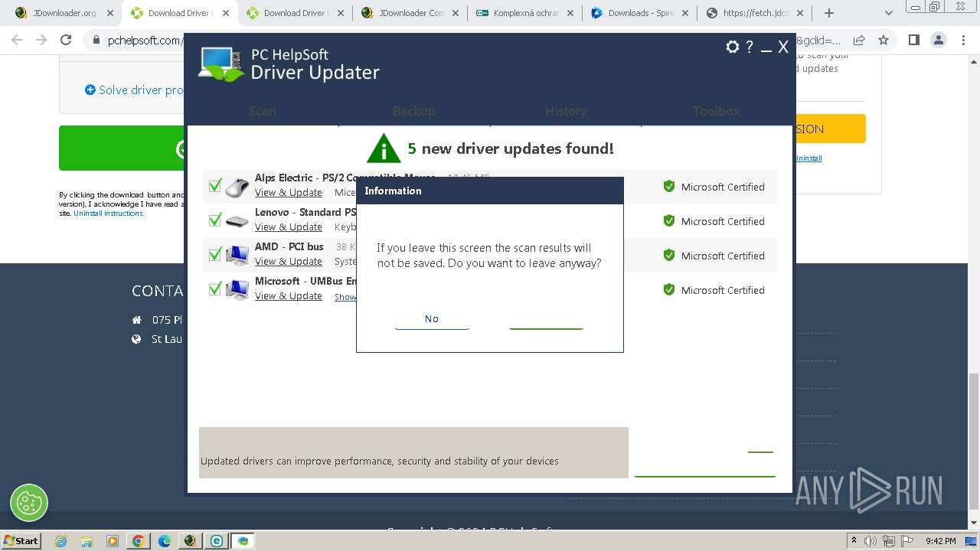Click the Microsoft UMBus row shield icon
980x551 pixels.
pos(669,289)
